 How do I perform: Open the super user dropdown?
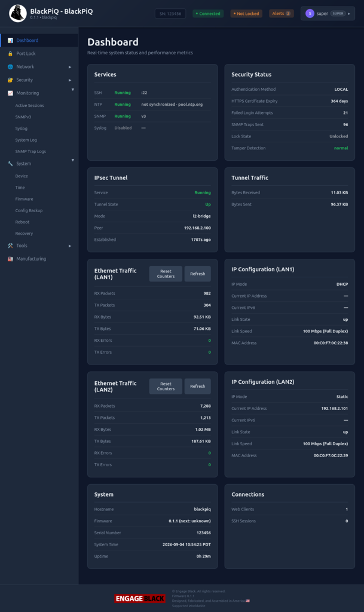(328, 13)
